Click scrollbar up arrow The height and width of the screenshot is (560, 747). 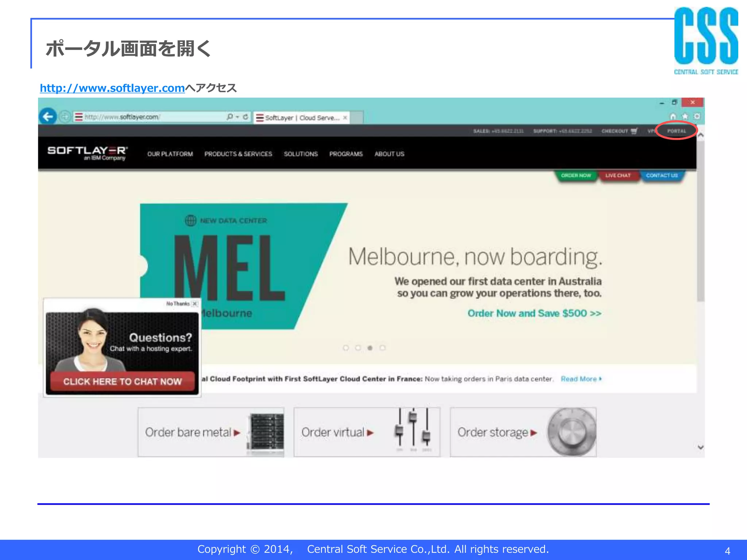700,135
